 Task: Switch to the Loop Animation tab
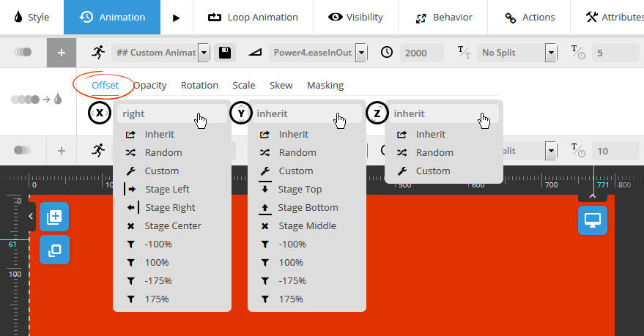253,18
